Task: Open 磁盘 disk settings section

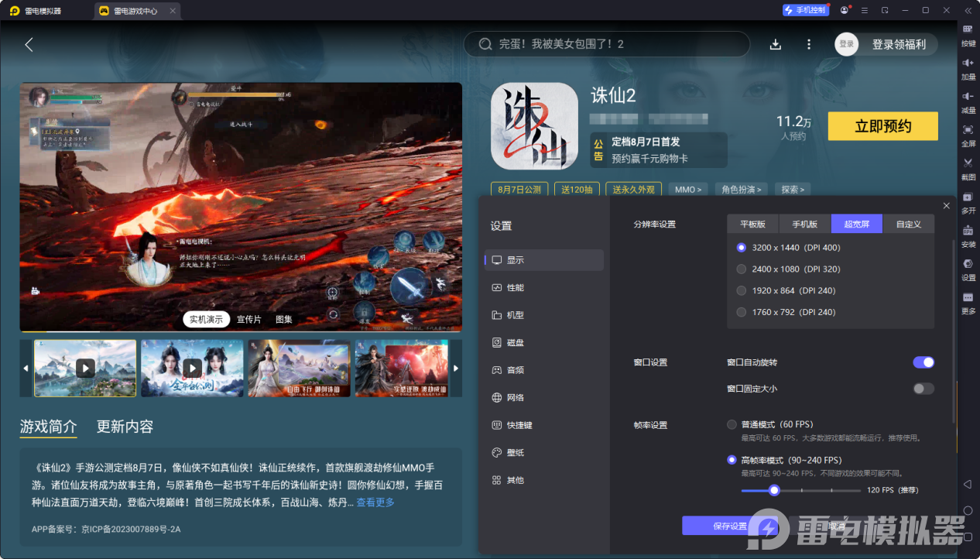Action: click(544, 342)
